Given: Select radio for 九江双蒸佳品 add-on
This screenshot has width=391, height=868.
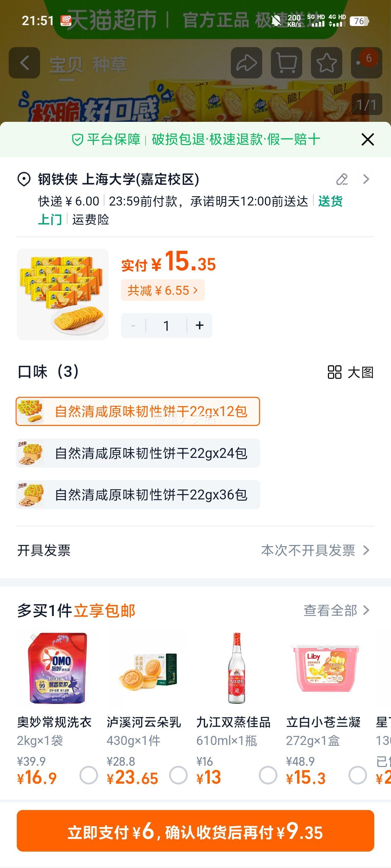Looking at the screenshot, I should [x=268, y=775].
